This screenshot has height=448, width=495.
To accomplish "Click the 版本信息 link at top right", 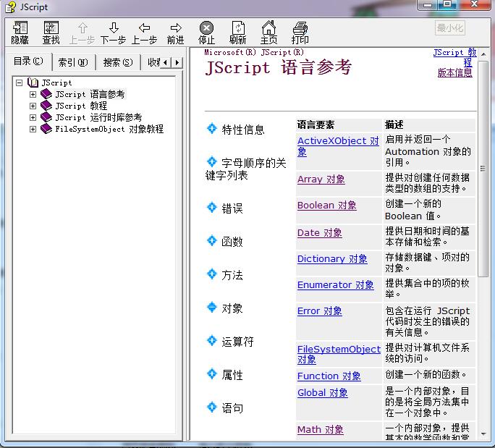I will pos(454,72).
